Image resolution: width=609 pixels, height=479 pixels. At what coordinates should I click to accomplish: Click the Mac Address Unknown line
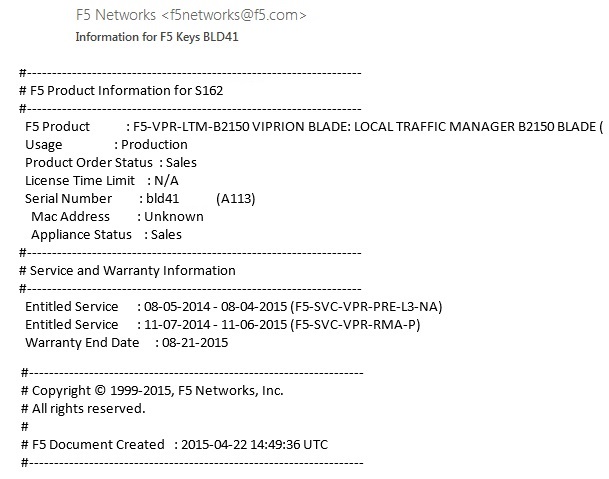pos(117,216)
